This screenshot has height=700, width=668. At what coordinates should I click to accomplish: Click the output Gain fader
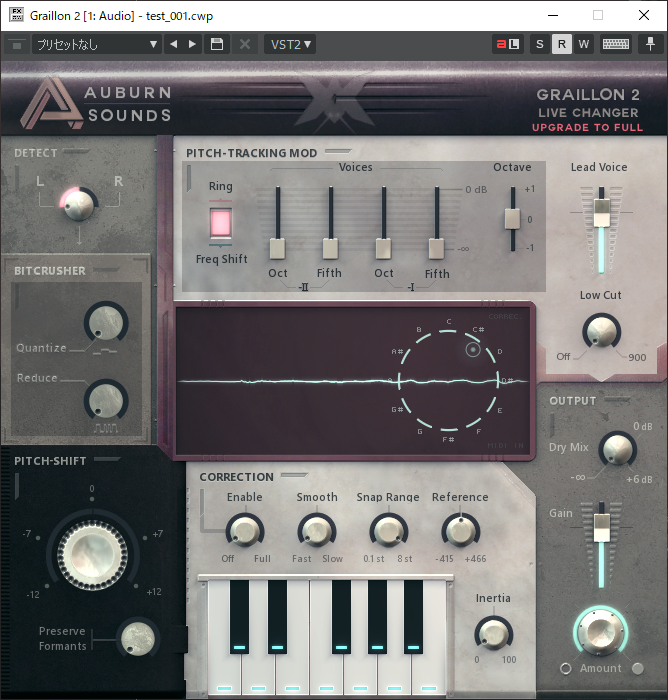601,528
